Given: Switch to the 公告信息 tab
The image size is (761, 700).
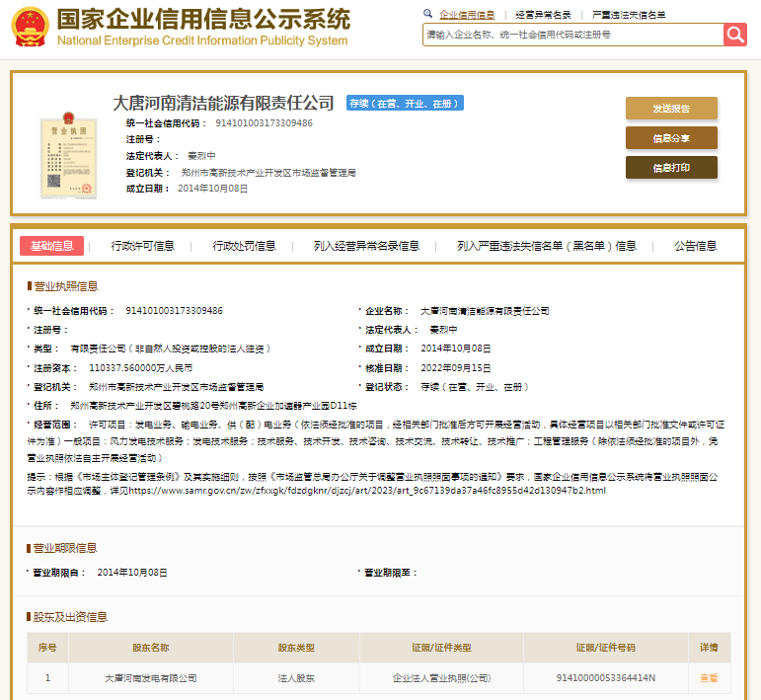Looking at the screenshot, I should coord(695,246).
